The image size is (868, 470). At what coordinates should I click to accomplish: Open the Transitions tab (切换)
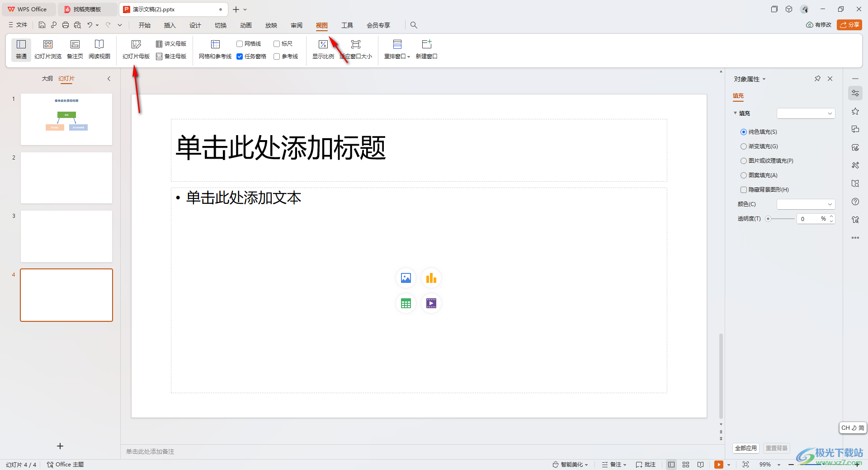[x=221, y=25]
